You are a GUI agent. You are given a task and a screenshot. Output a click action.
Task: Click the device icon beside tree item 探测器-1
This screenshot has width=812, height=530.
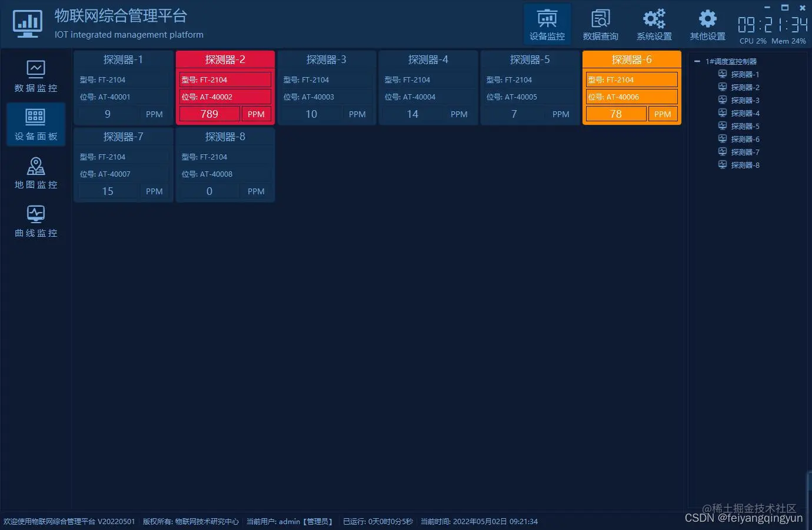pyautogui.click(x=723, y=74)
